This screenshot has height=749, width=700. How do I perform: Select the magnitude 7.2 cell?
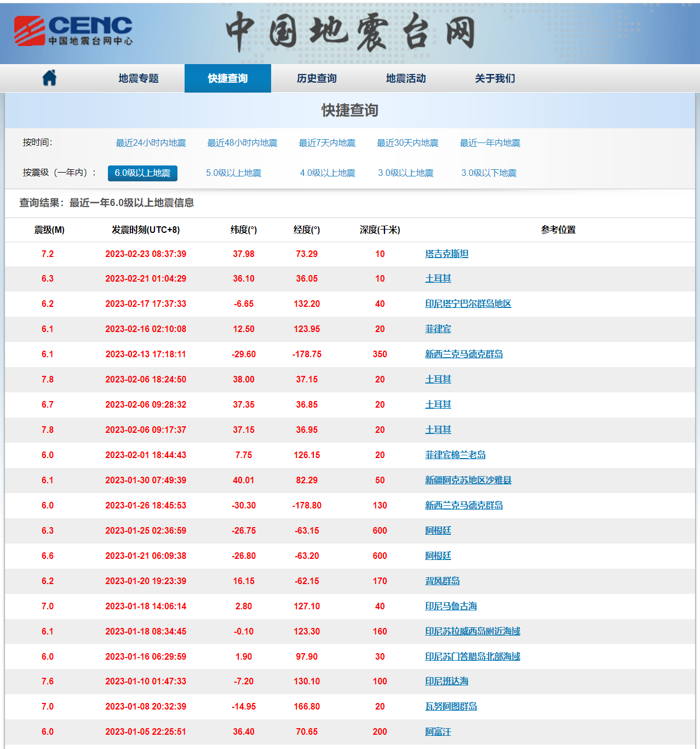tap(48, 254)
